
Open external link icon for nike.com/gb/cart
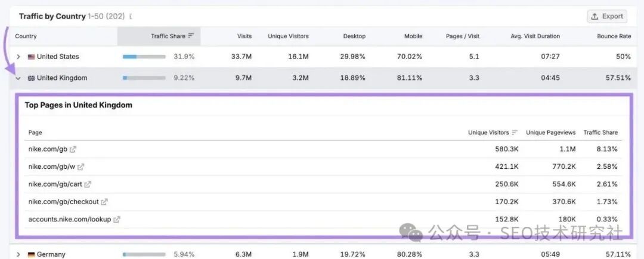click(88, 184)
